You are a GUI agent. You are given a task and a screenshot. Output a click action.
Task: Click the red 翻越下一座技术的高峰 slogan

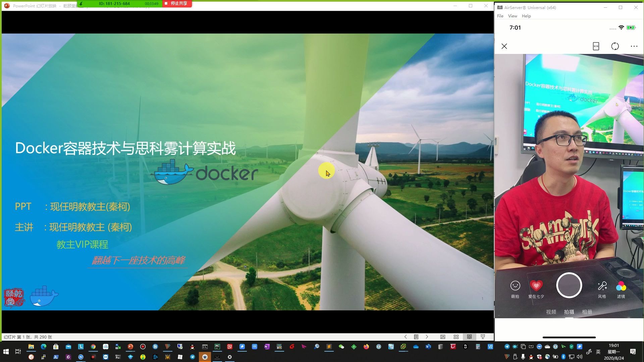click(138, 260)
